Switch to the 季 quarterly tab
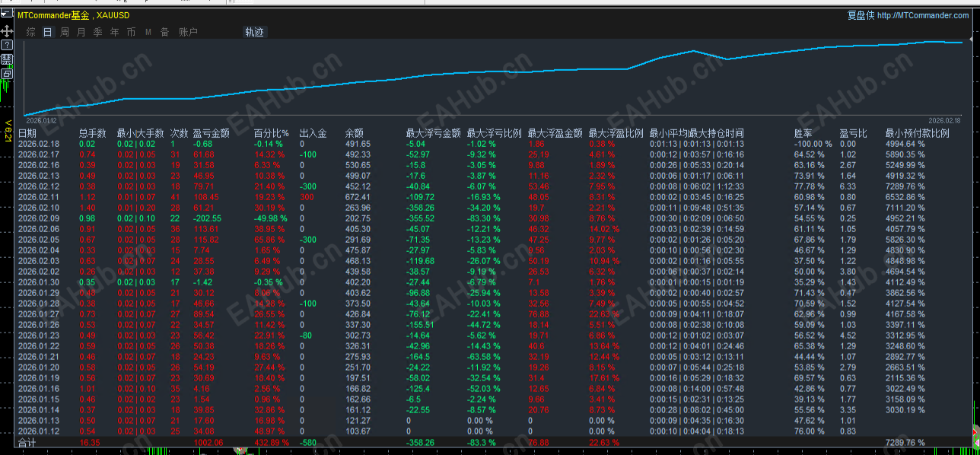 98,32
